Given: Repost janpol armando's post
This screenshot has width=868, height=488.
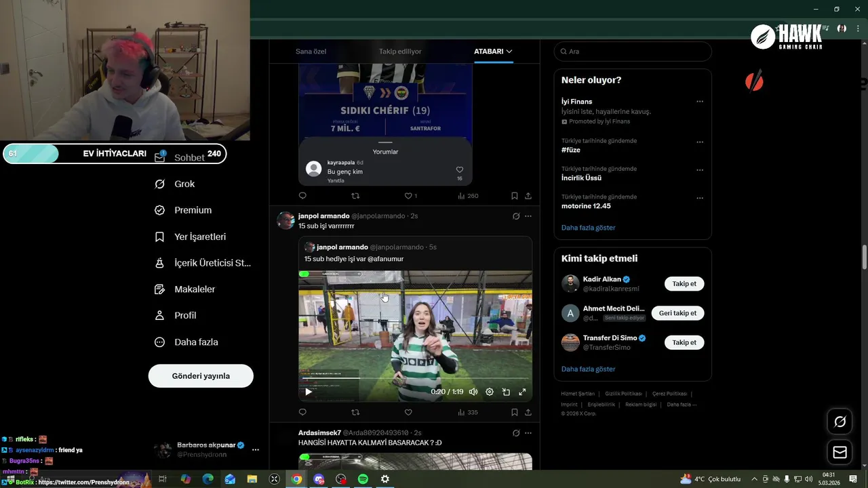Looking at the screenshot, I should tap(355, 412).
